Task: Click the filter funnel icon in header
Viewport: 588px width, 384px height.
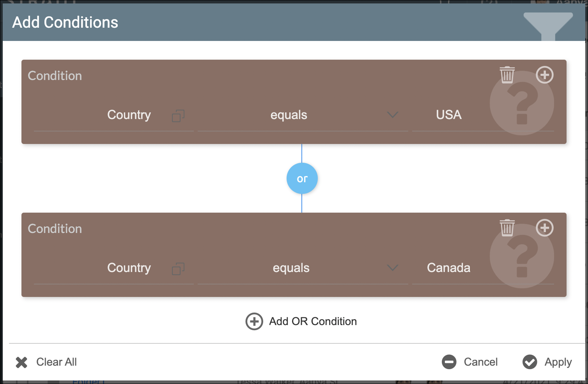Action: click(x=548, y=25)
